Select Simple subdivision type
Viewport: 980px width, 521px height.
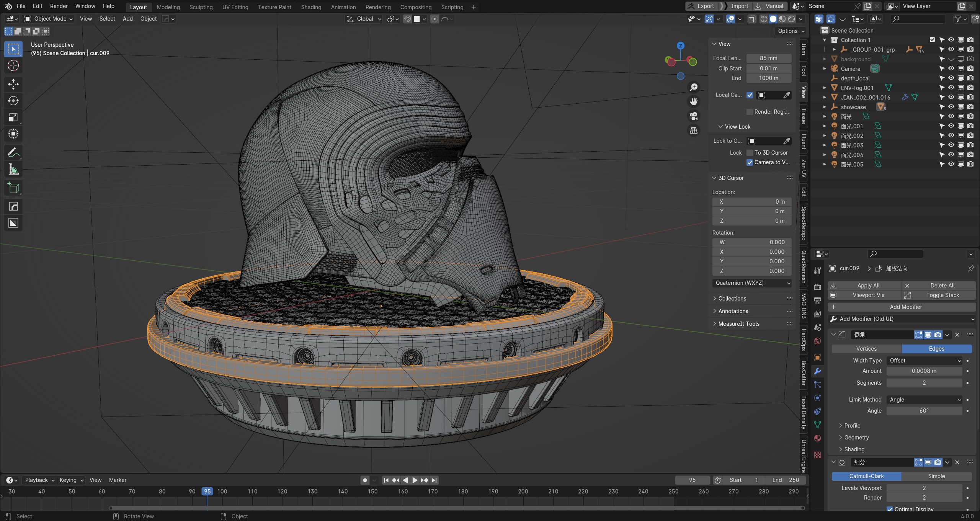click(x=936, y=476)
